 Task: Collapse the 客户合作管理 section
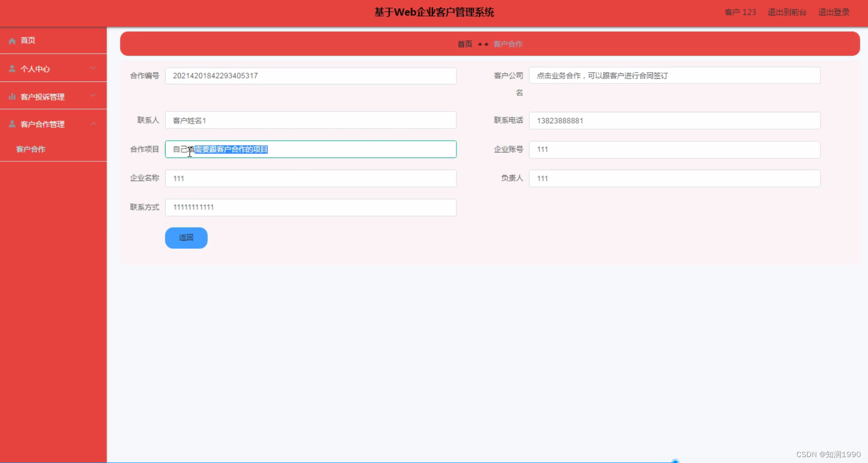click(54, 124)
